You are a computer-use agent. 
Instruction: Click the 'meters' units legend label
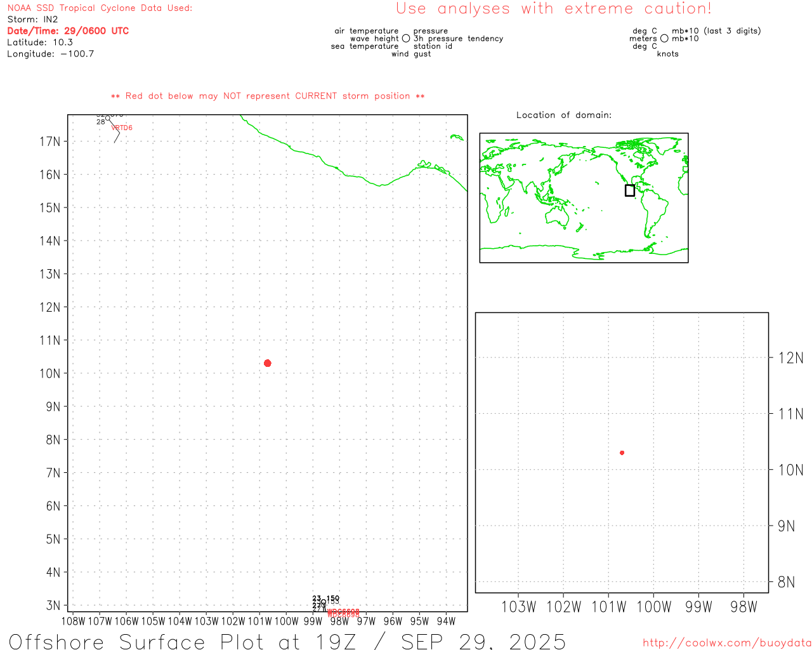(x=643, y=39)
